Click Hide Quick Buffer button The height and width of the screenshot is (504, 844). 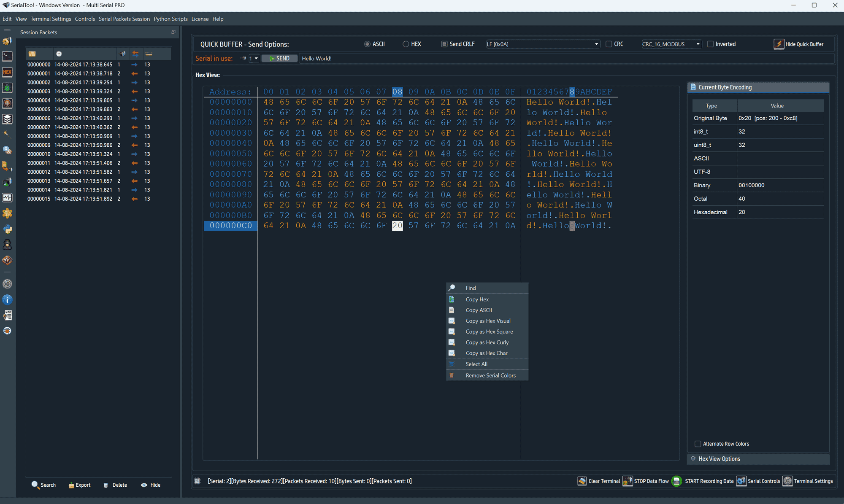799,44
